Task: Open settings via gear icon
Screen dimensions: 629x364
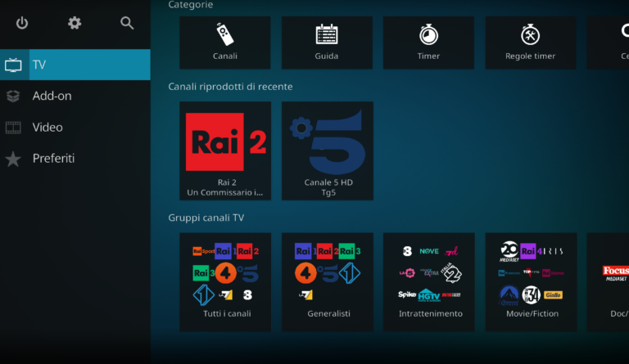Action: [75, 23]
